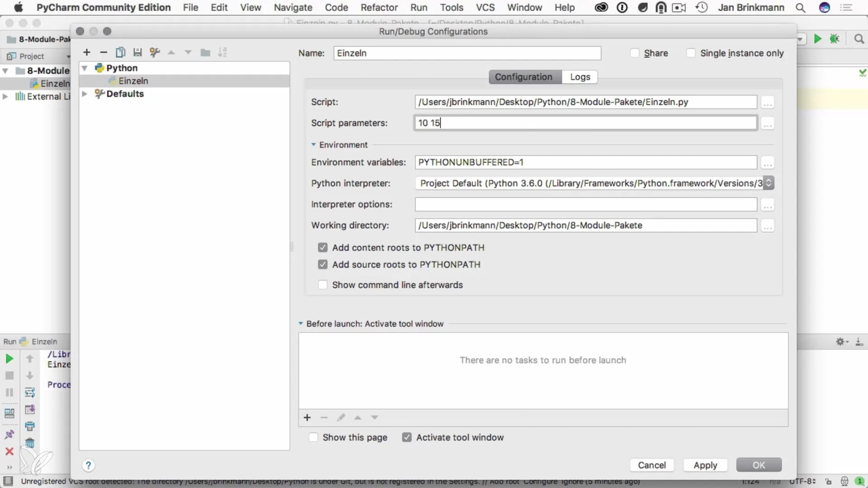This screenshot has height=488, width=868.
Task: Click the print icon in Run panel
Action: pyautogui.click(x=30, y=426)
